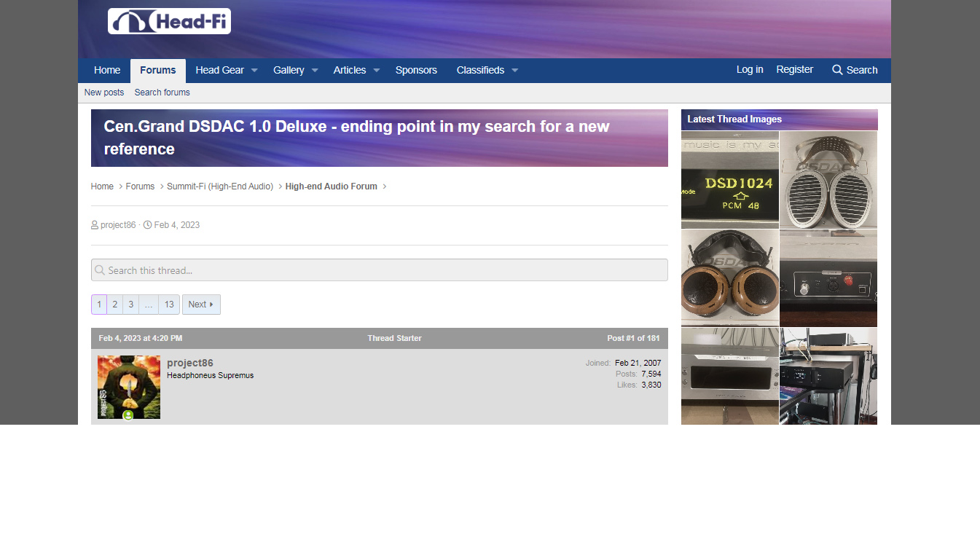980x542 pixels.
Task: Open the Articles menu item
Action: pos(350,71)
